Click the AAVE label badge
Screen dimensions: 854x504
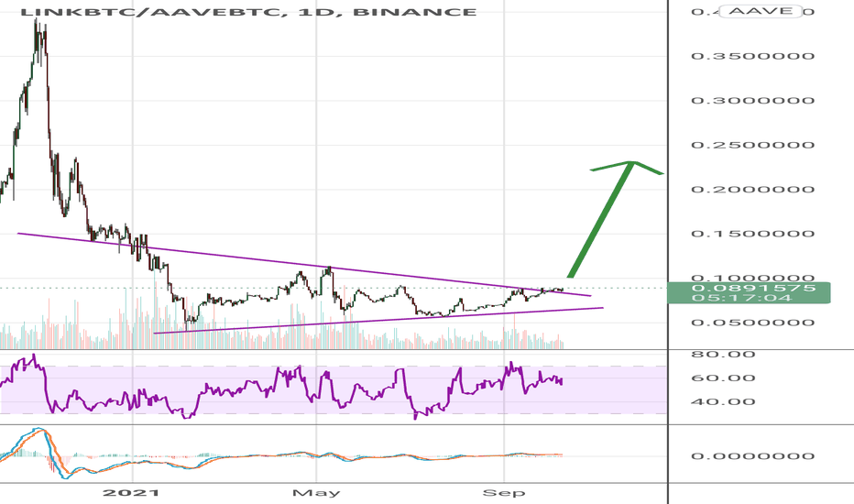coord(761,11)
